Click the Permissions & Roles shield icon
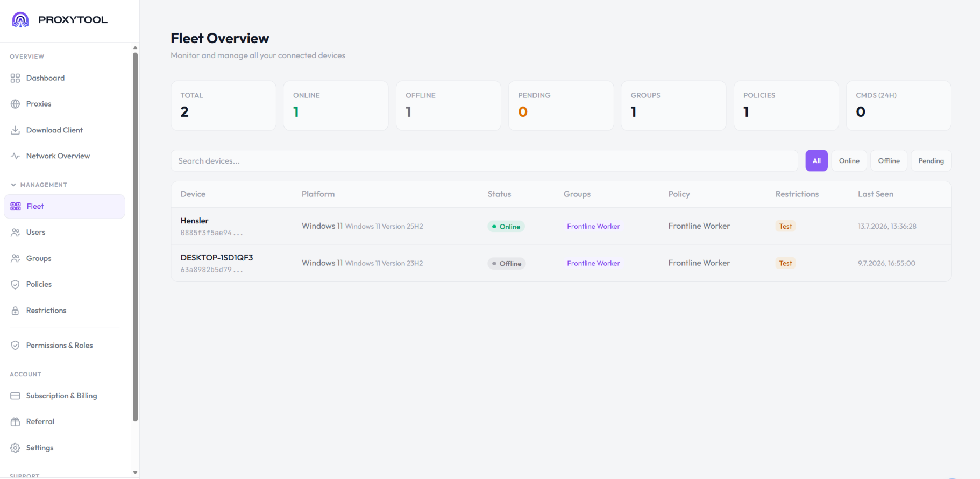This screenshot has height=479, width=980. coord(15,346)
